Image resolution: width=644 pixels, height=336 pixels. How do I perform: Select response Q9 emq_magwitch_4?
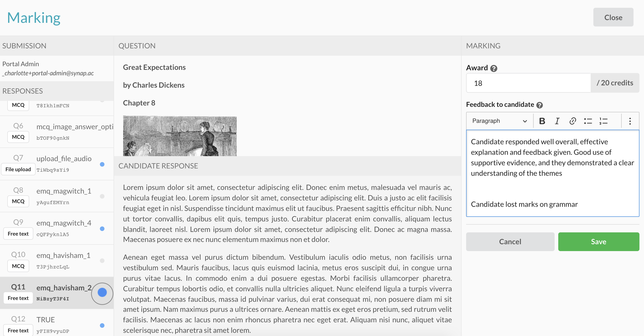pos(57,228)
